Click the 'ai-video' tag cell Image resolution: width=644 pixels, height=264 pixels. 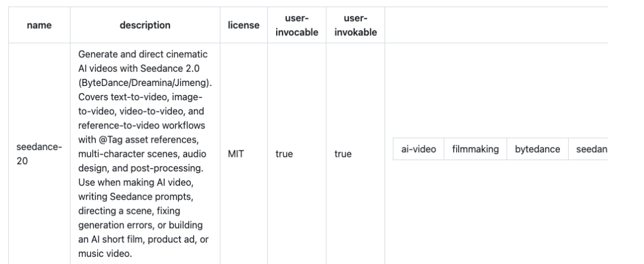coord(418,149)
